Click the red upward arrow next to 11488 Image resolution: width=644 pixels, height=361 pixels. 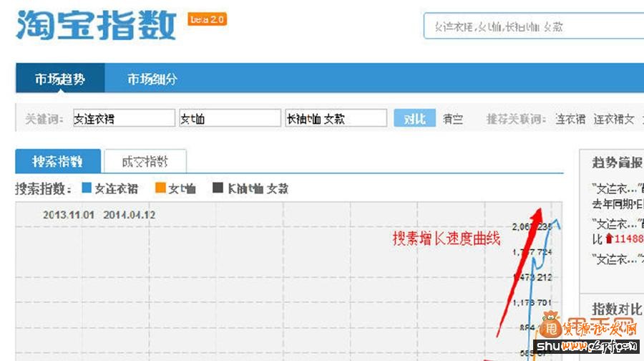click(x=609, y=239)
